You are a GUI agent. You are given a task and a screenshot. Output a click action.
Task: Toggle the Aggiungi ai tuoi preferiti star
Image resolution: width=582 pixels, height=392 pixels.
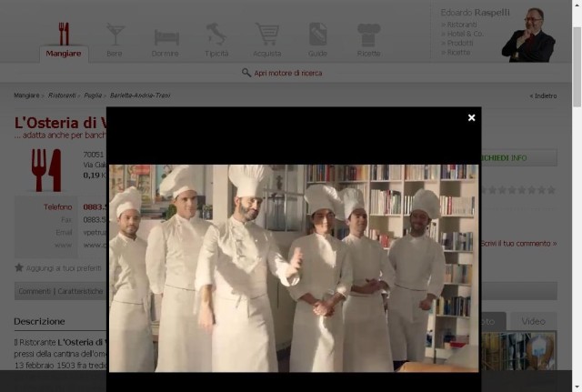coord(19,267)
